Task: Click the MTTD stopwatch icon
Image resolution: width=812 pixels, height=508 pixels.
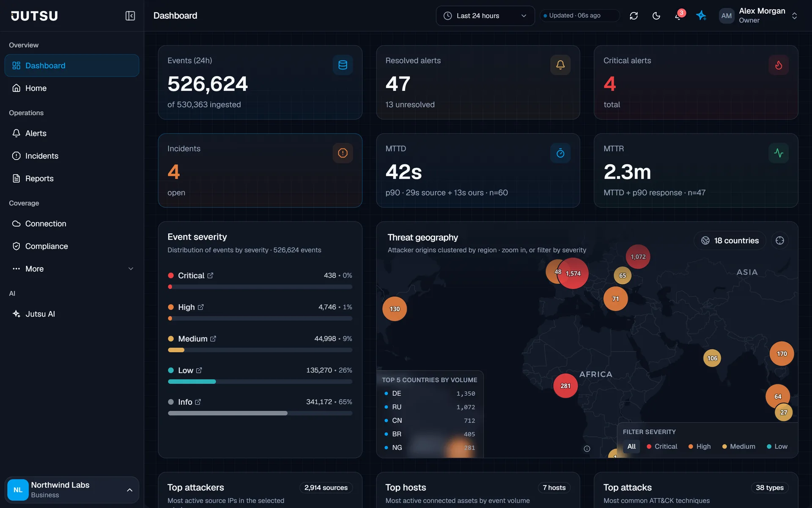Action: [x=560, y=153]
